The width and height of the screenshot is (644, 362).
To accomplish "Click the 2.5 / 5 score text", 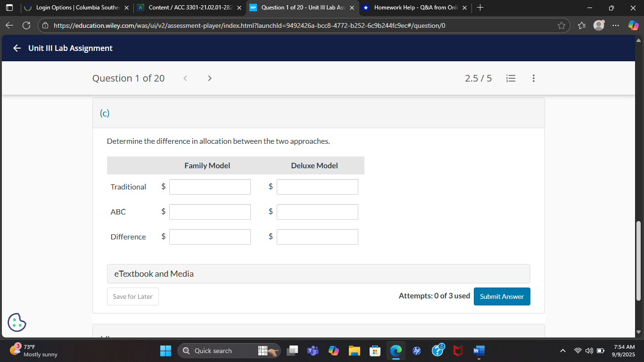I will coord(478,78).
